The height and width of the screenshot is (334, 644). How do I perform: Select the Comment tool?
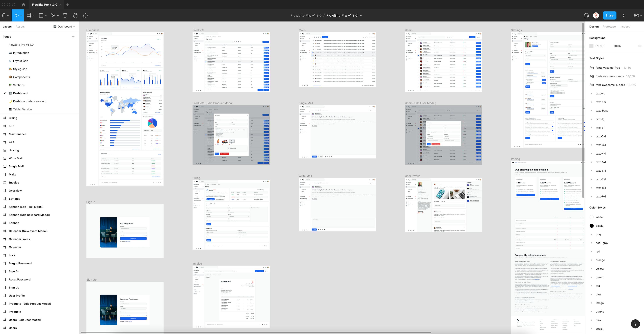tap(85, 15)
